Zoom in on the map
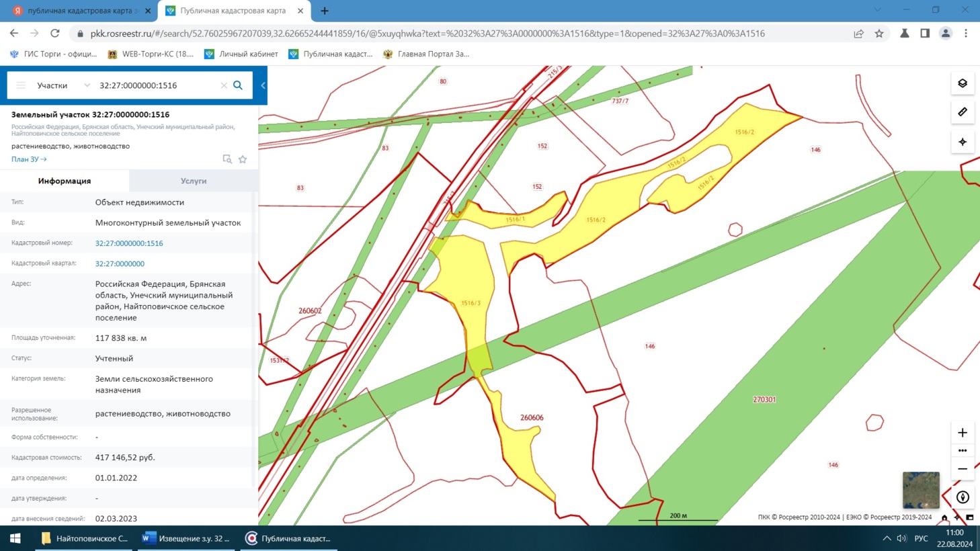Image resolution: width=980 pixels, height=551 pixels. pyautogui.click(x=963, y=433)
